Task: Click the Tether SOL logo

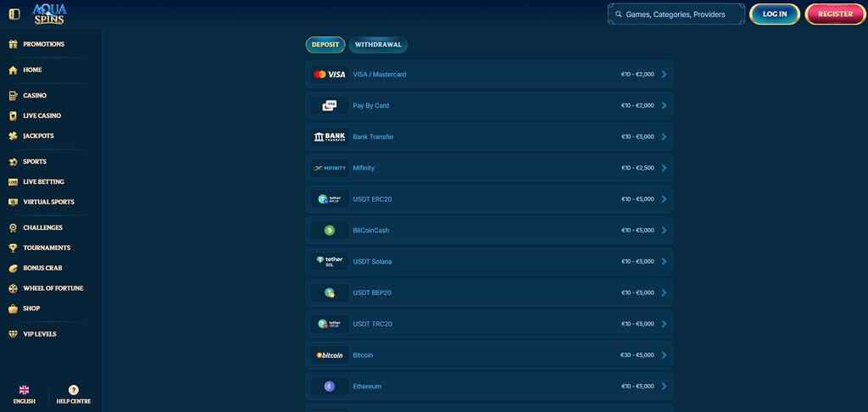Action: [x=330, y=261]
